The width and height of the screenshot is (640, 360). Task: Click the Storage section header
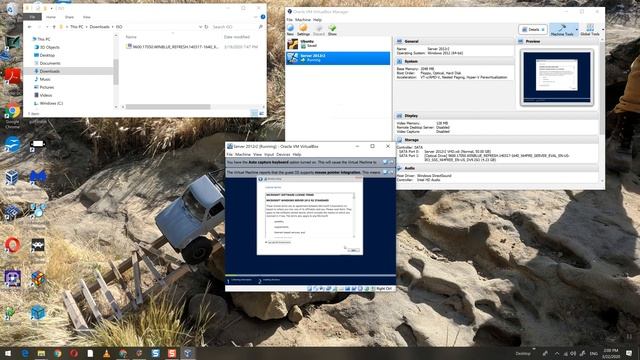tap(496, 140)
